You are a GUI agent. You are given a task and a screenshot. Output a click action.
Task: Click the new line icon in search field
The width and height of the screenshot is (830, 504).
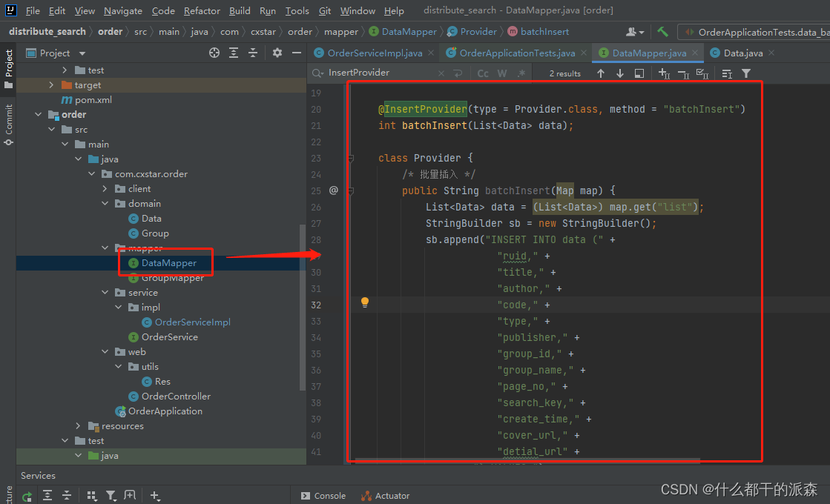click(x=458, y=73)
